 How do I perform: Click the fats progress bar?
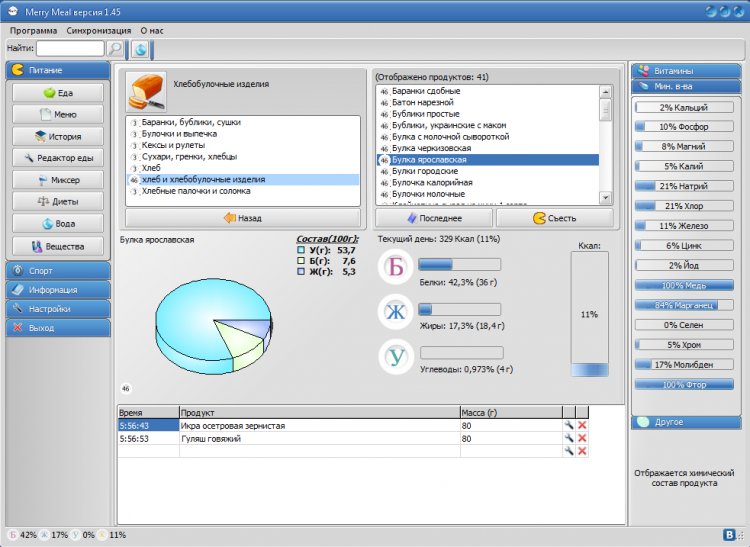coord(460,309)
